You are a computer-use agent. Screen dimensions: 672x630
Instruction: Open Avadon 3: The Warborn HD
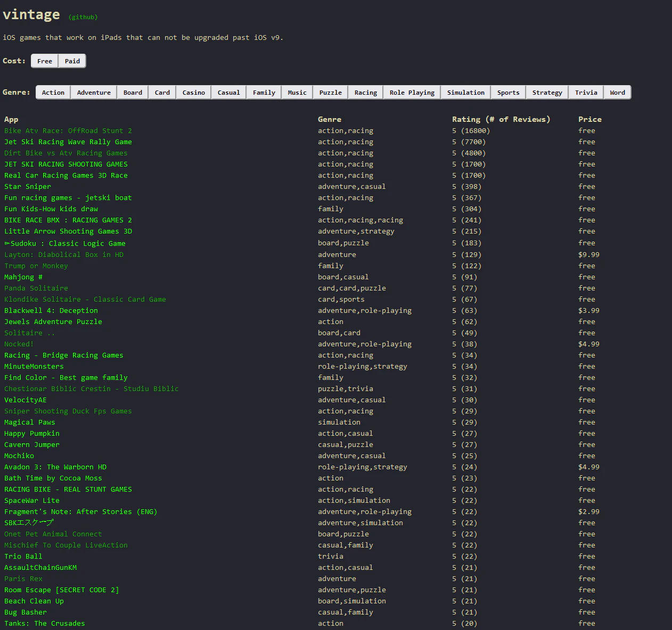pos(55,467)
